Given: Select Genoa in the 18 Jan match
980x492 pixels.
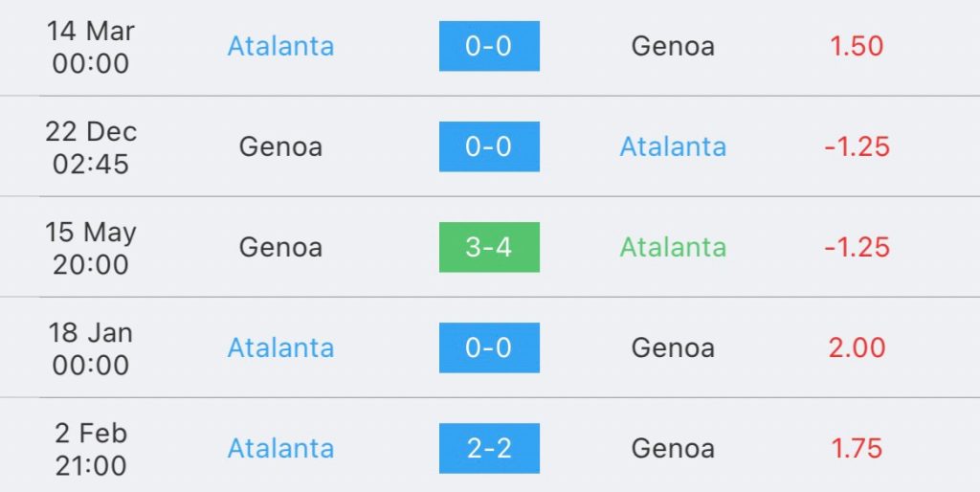Looking at the screenshot, I should (673, 348).
